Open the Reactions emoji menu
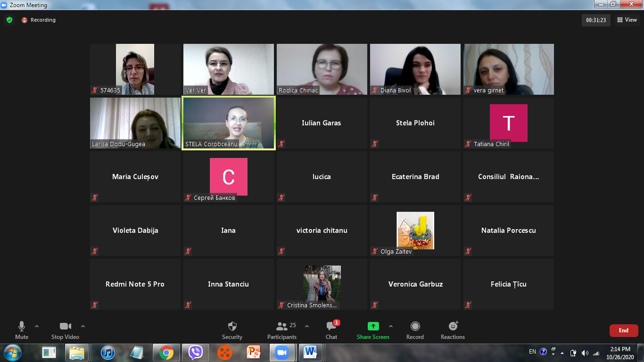 click(x=453, y=326)
